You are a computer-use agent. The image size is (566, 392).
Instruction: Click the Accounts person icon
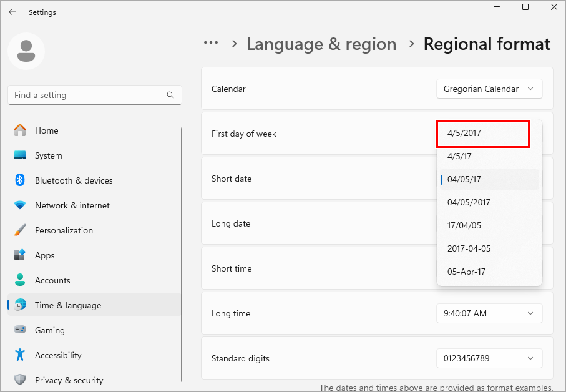[x=20, y=280]
